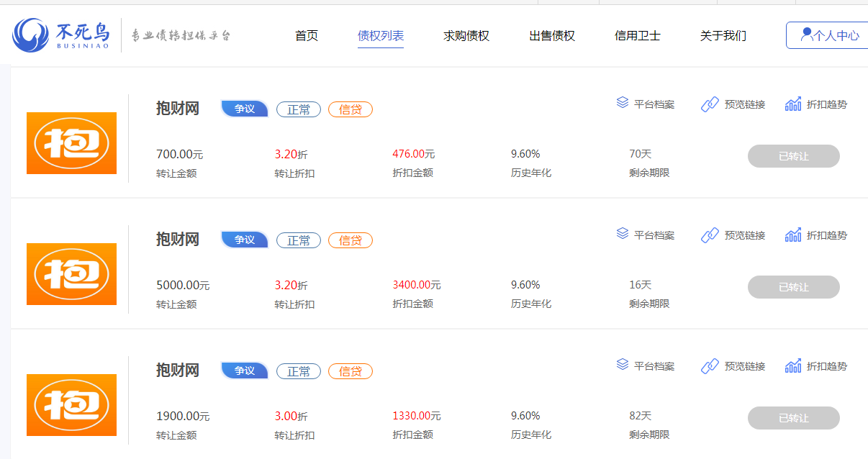
Task: Click the 1900.00元 transfer amount
Action: [x=183, y=416]
